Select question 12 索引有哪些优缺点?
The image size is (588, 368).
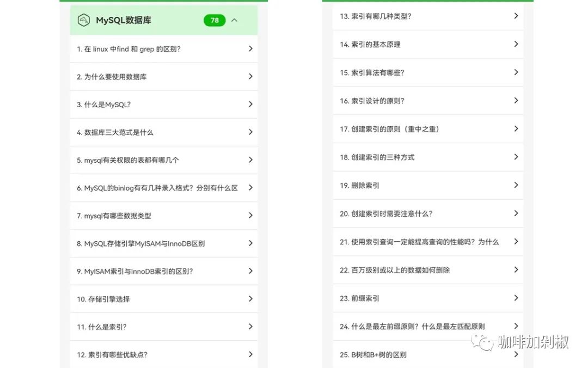[163, 354]
